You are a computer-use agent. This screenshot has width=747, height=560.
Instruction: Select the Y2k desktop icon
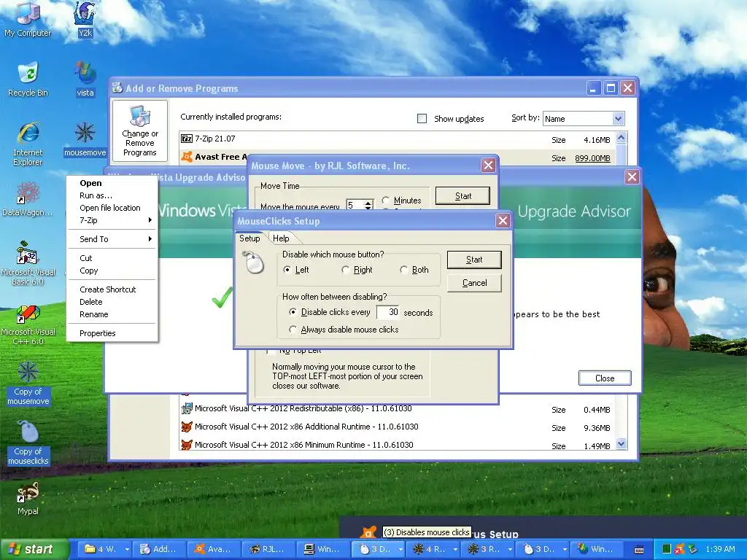click(85, 19)
